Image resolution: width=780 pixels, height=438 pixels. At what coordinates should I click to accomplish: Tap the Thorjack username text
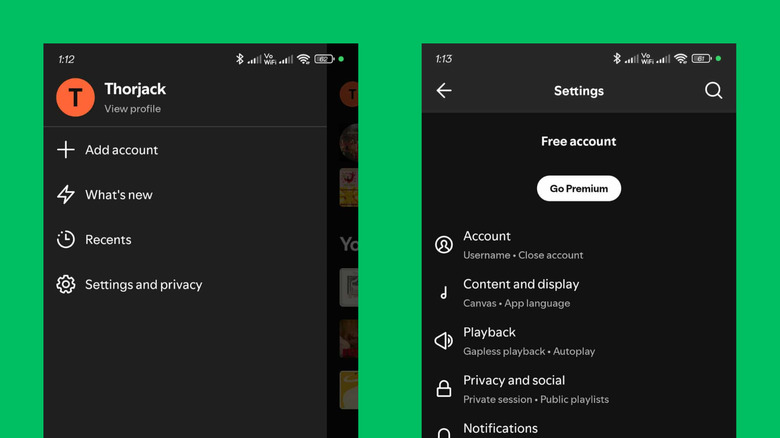tap(135, 89)
